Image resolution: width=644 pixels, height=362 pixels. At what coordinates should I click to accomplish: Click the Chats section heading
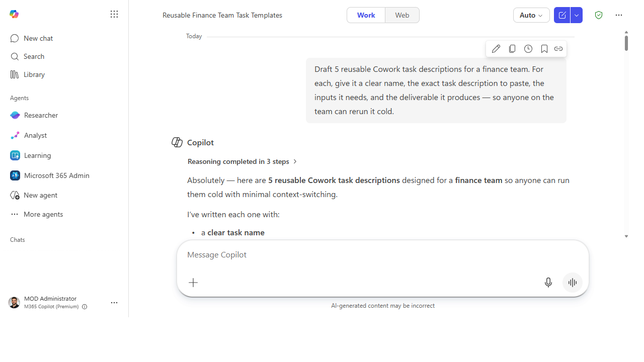(18, 240)
